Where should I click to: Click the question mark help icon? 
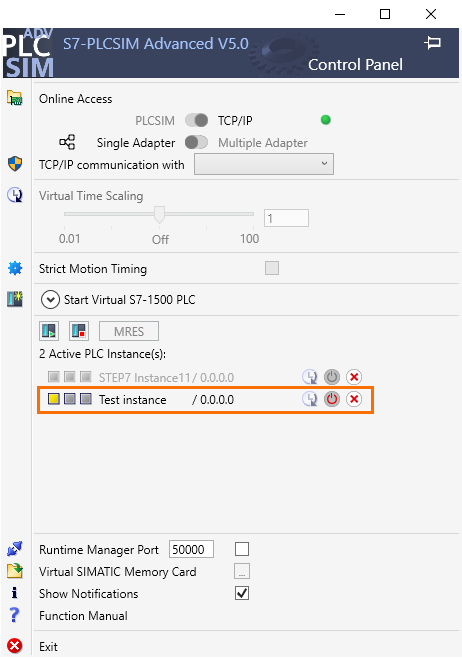15,615
